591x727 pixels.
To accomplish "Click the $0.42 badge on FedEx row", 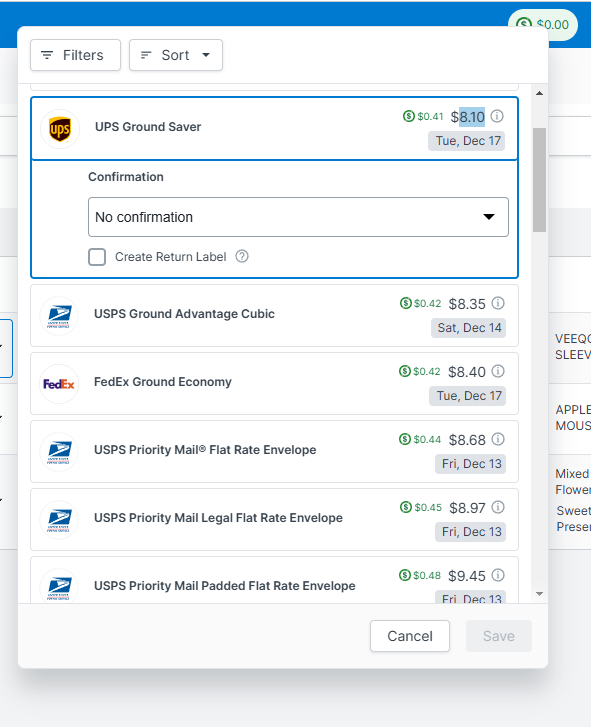I will (x=419, y=371).
